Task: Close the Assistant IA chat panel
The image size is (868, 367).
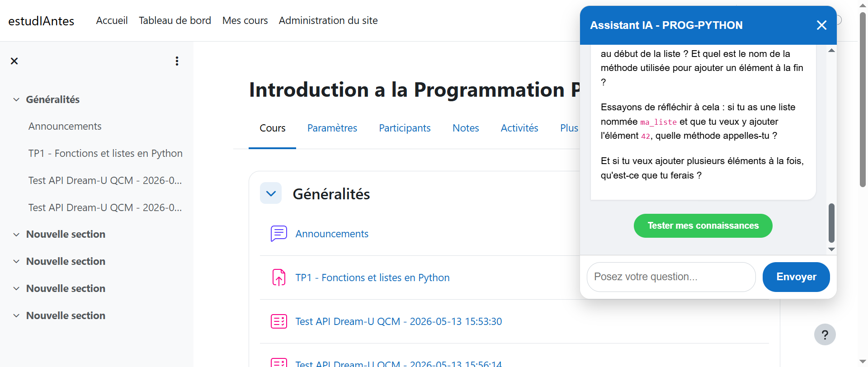Action: (821, 25)
